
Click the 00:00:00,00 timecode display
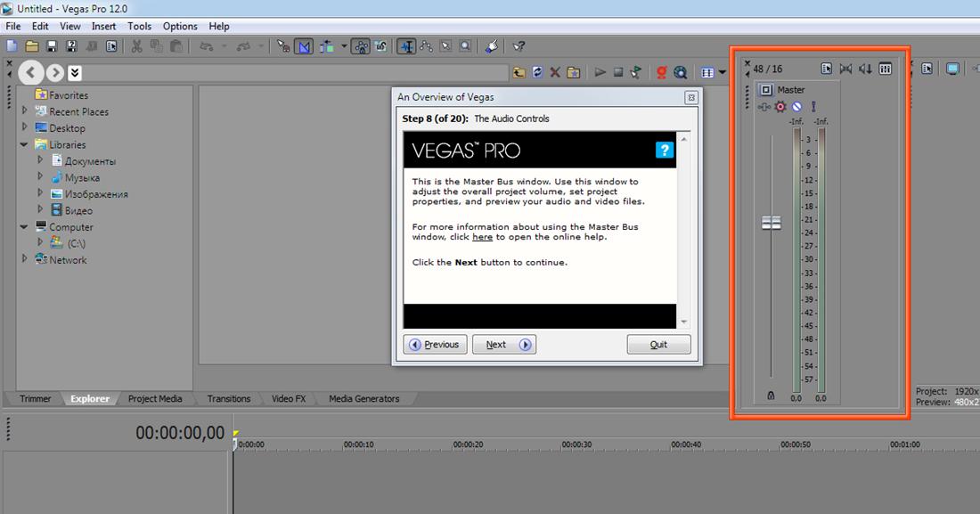(x=180, y=433)
